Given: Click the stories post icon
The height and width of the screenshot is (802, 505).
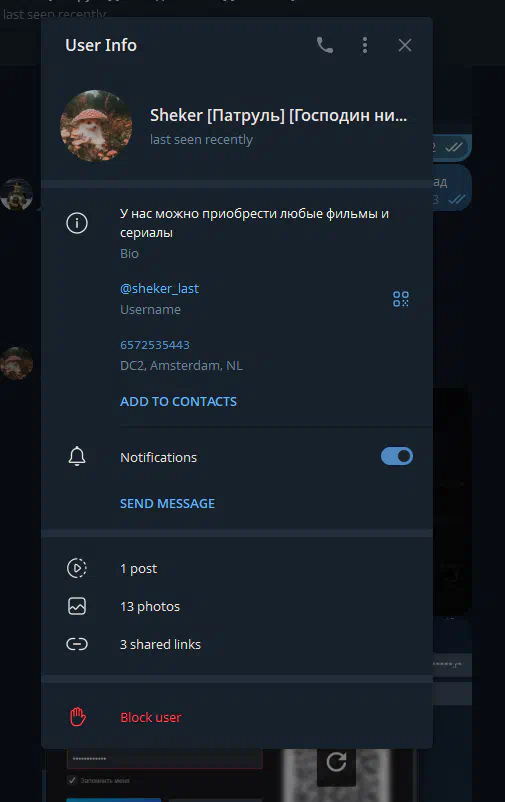Looking at the screenshot, I should pos(77,568).
